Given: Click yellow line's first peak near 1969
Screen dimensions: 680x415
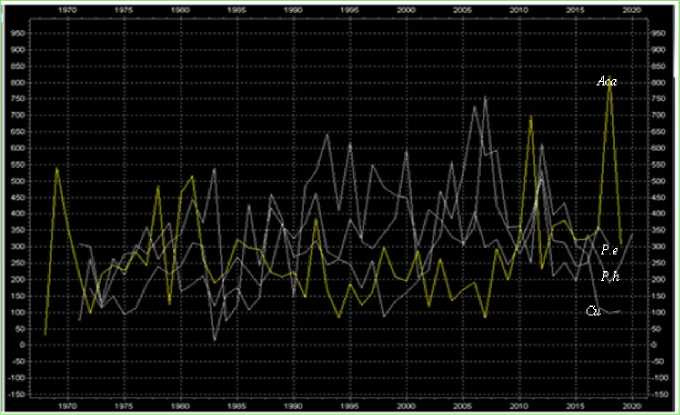Looking at the screenshot, I should pyautogui.click(x=57, y=168).
